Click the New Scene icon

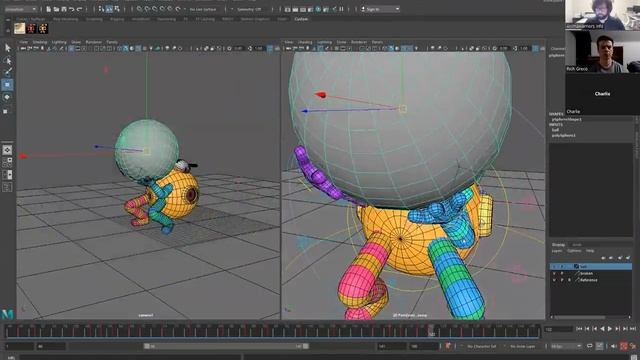49,9
